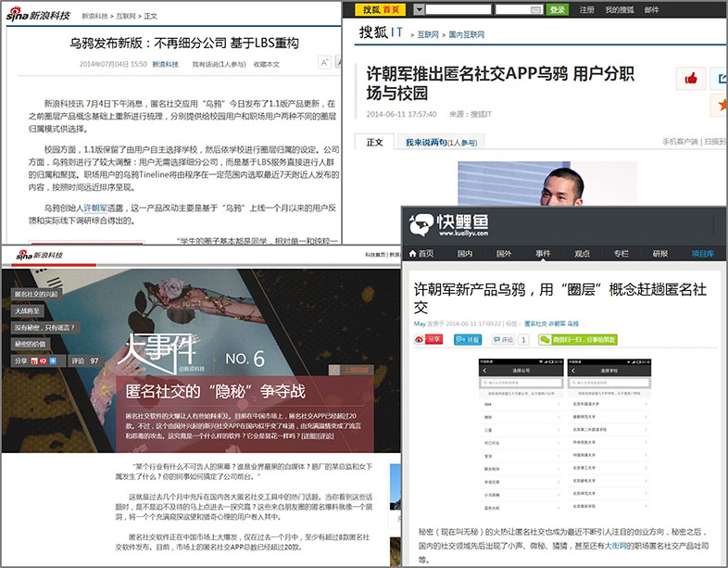Viewport: 728px width, 568px height.
Task: Click the 选择公司 phone screenshot in the Kuailiyu article
Action: [521, 435]
